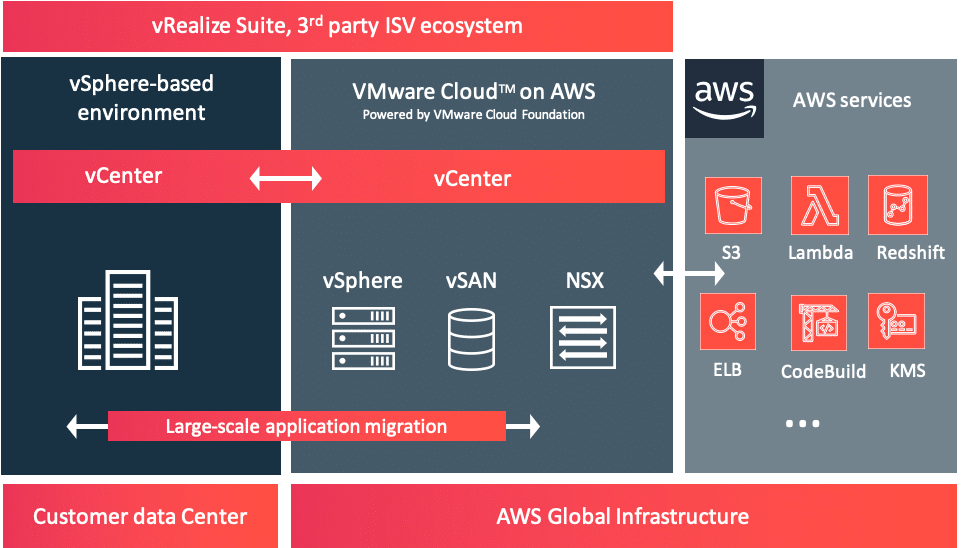
Task: Select the Lambda service icon
Action: [x=819, y=206]
